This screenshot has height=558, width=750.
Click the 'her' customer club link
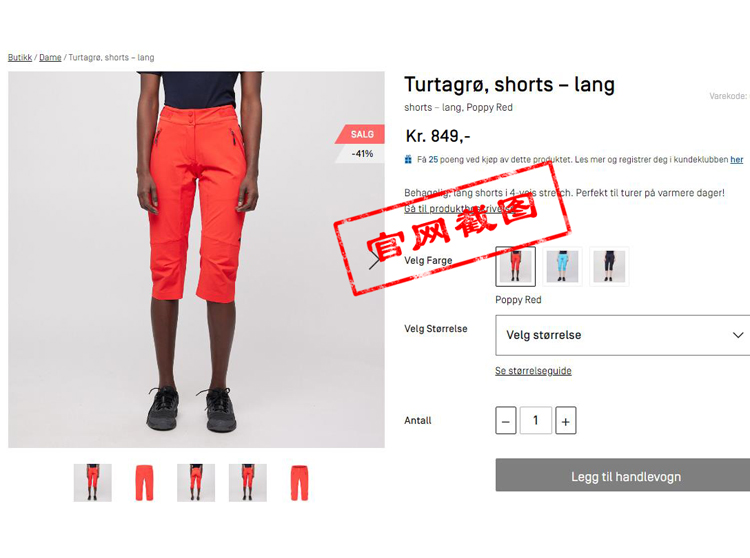click(x=737, y=160)
